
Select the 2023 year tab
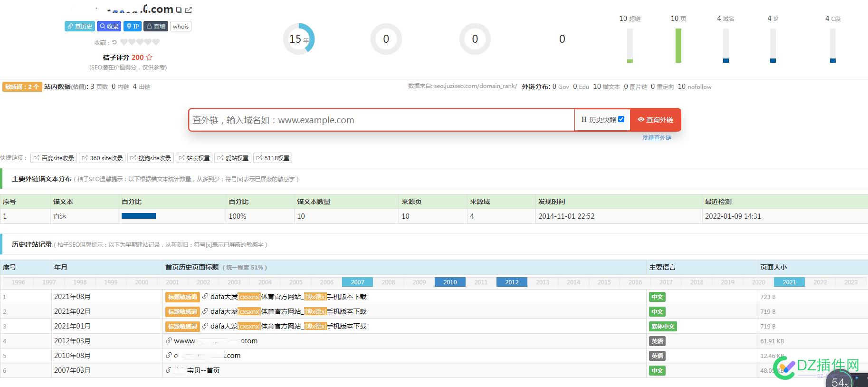tap(851, 282)
